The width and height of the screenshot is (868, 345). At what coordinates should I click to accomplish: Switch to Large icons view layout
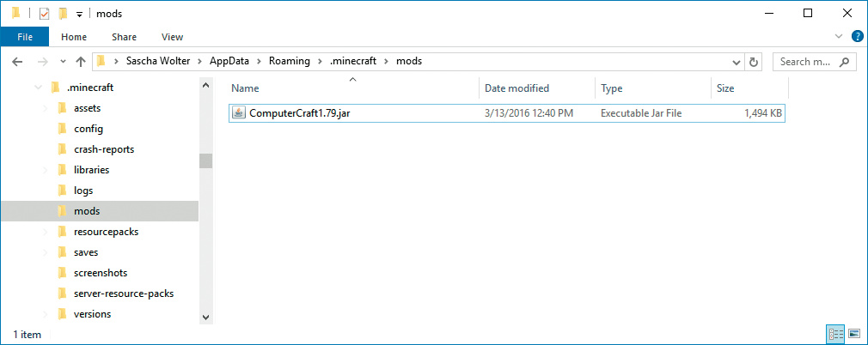coord(854,333)
